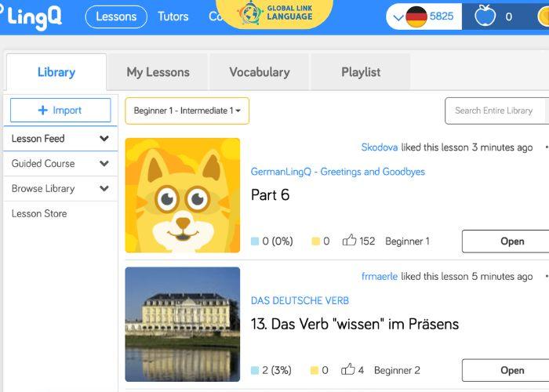
Task: Click the apple icon in header
Action: [x=485, y=16]
